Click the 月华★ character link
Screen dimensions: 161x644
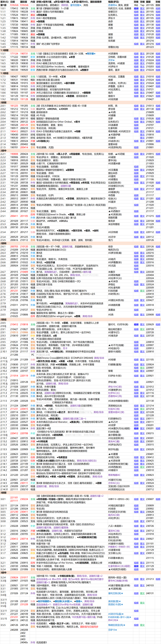[111, 60]
